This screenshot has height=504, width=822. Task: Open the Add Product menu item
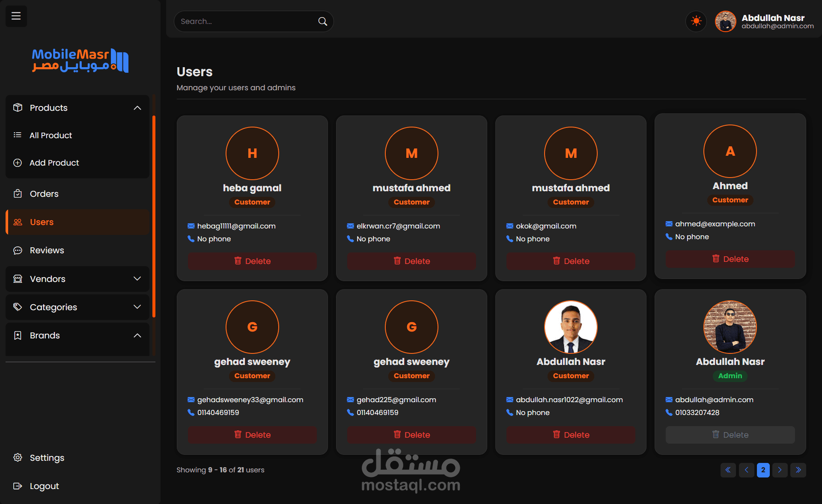(54, 163)
